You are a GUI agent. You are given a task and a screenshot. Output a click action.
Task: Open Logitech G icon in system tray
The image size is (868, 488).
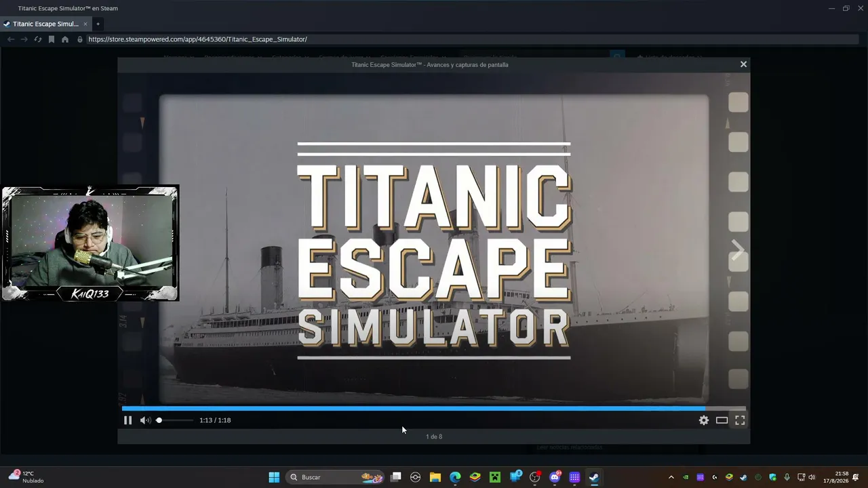click(x=715, y=477)
